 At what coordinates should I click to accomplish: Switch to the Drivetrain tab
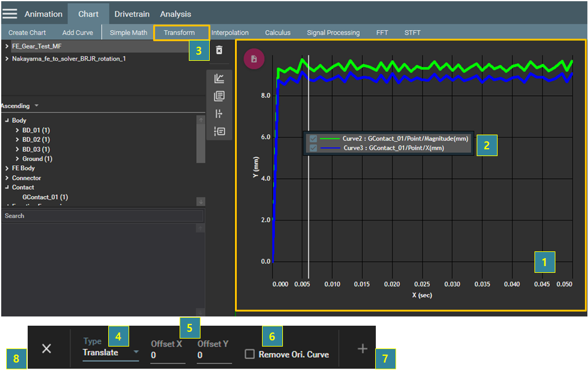[132, 14]
